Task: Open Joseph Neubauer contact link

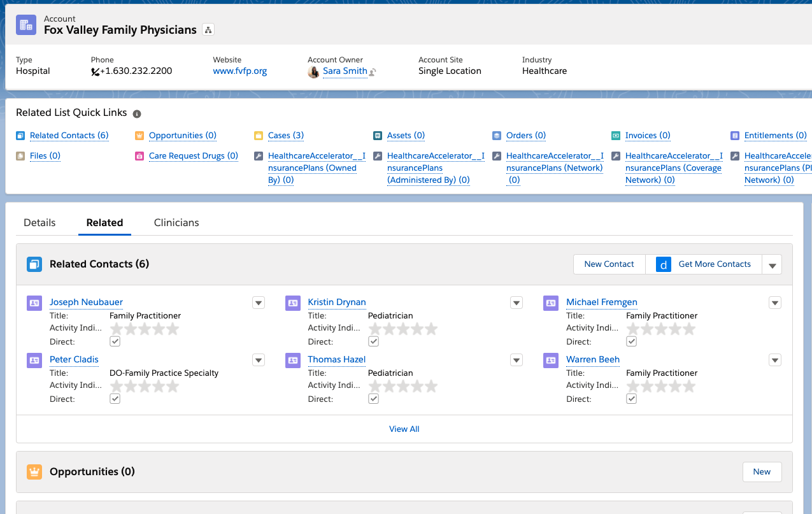Action: (86, 303)
